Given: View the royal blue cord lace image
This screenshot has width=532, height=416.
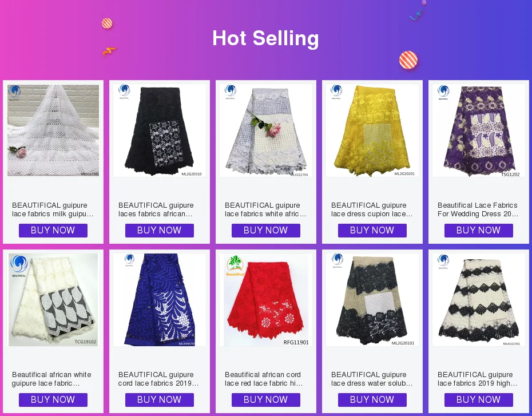Looking at the screenshot, I should coord(160,300).
